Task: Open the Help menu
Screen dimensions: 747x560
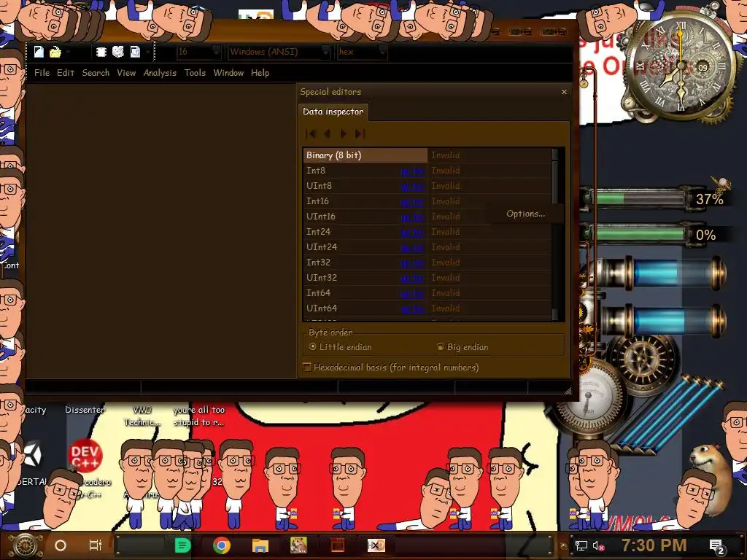Action: [260, 73]
